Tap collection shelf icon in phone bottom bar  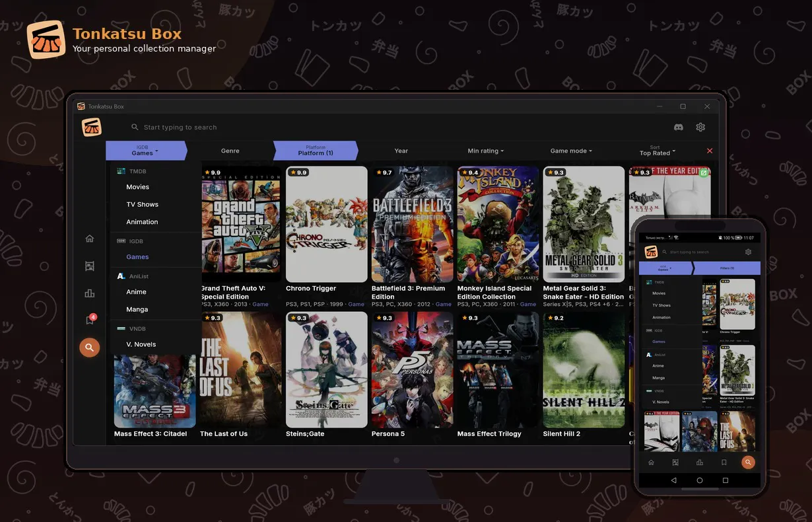675,463
